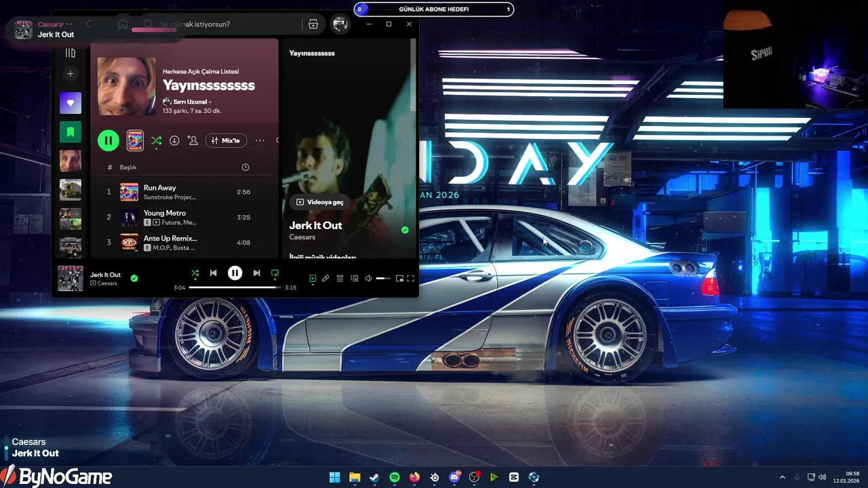
Task: Play track Young Metro
Action: coord(165,213)
